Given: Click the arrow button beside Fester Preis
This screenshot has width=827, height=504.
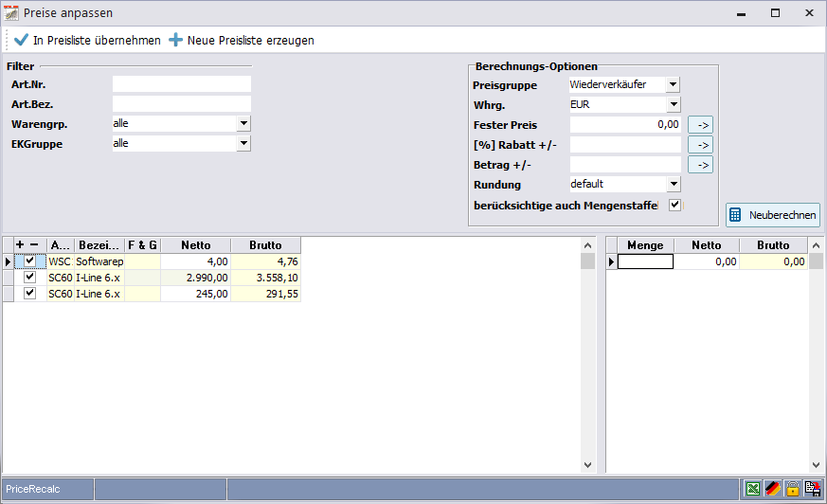Looking at the screenshot, I should [700, 124].
